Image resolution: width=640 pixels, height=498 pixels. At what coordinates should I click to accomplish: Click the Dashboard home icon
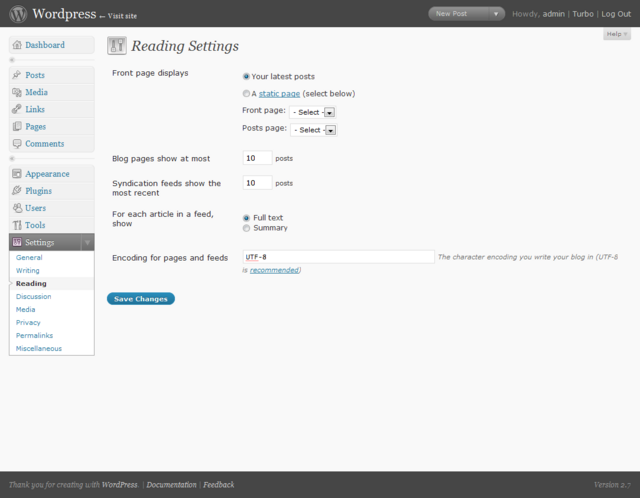(x=17, y=45)
